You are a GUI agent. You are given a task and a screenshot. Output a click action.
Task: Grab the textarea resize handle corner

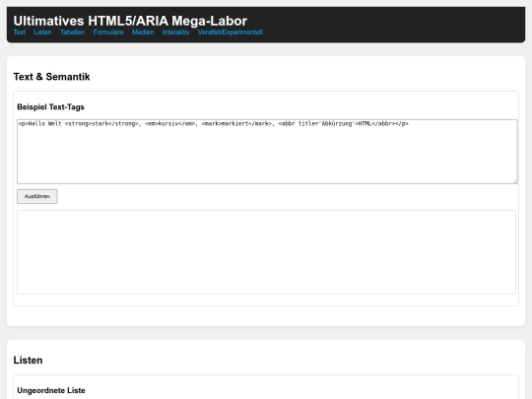[x=515, y=181]
